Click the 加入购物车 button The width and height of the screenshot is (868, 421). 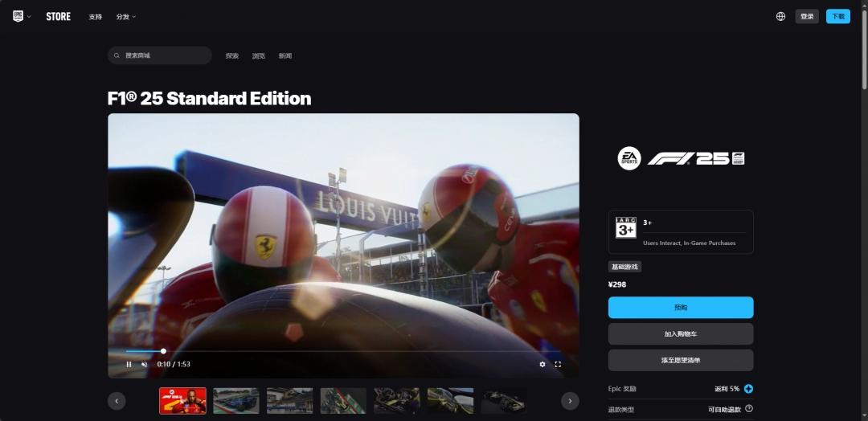tap(680, 333)
